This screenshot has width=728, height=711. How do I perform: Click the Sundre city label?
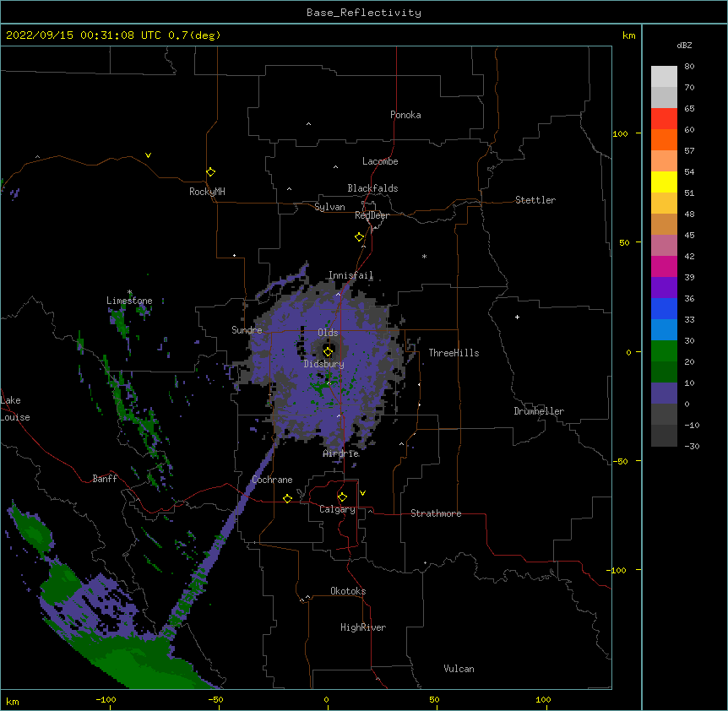click(x=247, y=330)
